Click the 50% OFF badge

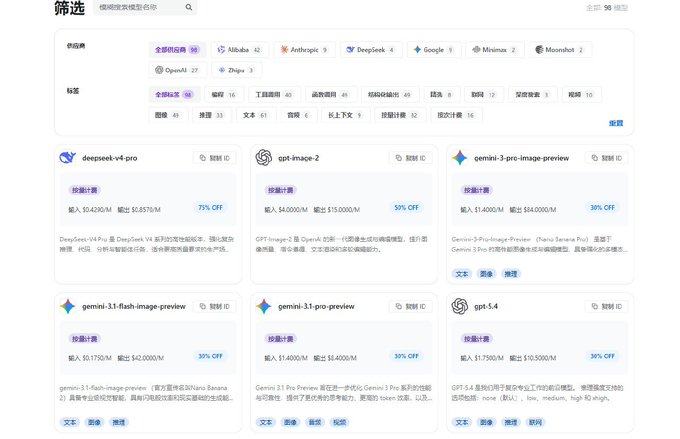point(406,208)
